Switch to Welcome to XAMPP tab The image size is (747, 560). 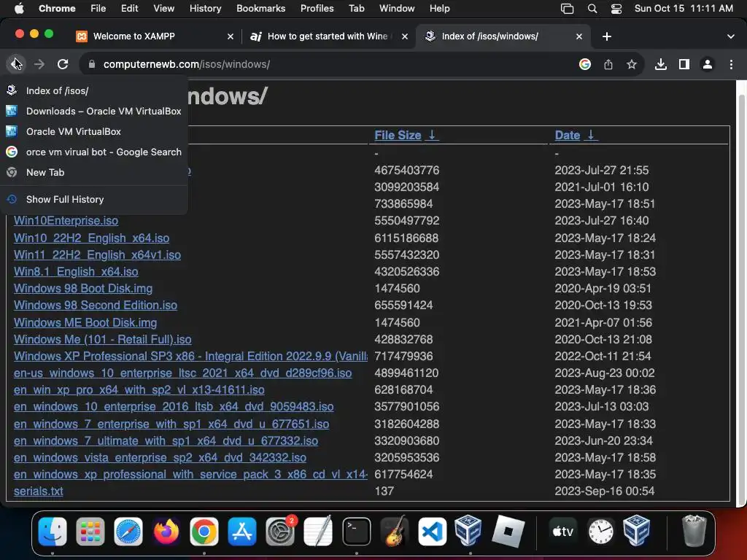pyautogui.click(x=155, y=36)
